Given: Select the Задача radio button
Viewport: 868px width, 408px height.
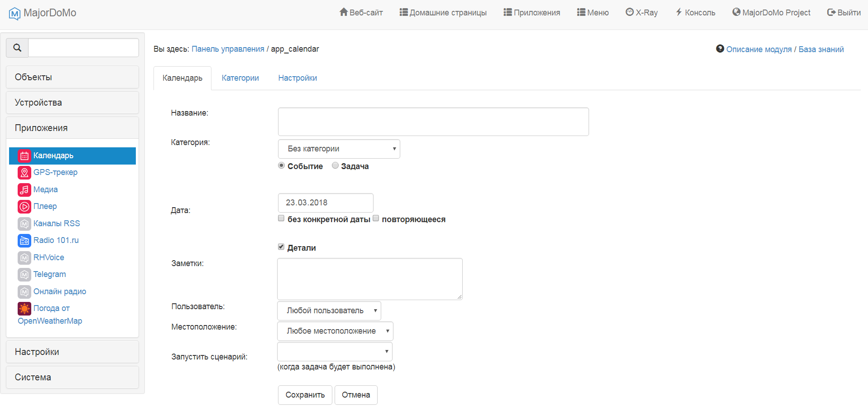Looking at the screenshot, I should (335, 165).
